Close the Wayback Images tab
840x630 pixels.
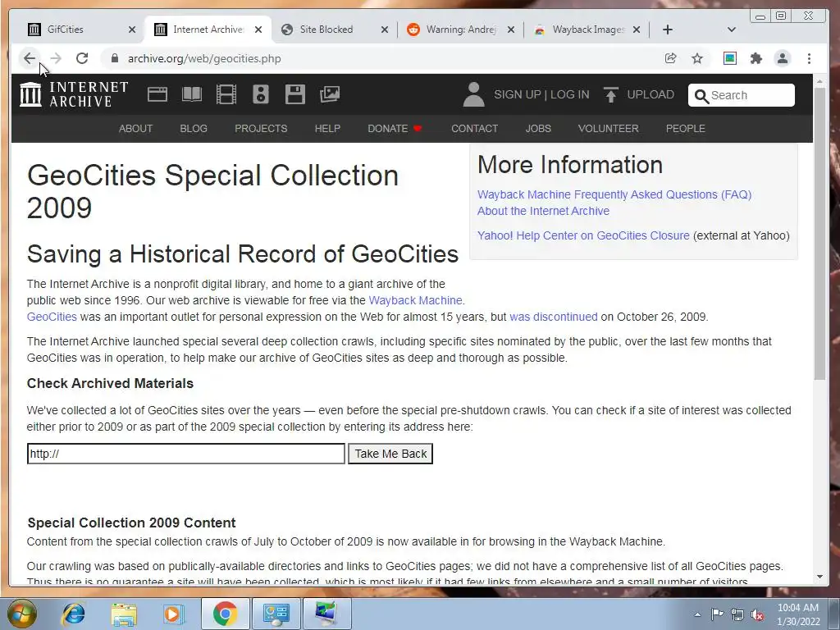point(637,30)
